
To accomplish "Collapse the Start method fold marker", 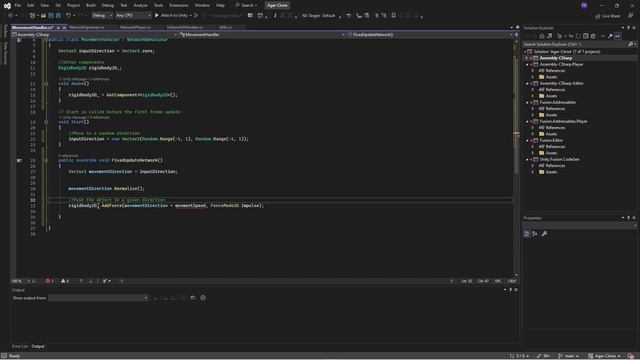I will click(46, 122).
